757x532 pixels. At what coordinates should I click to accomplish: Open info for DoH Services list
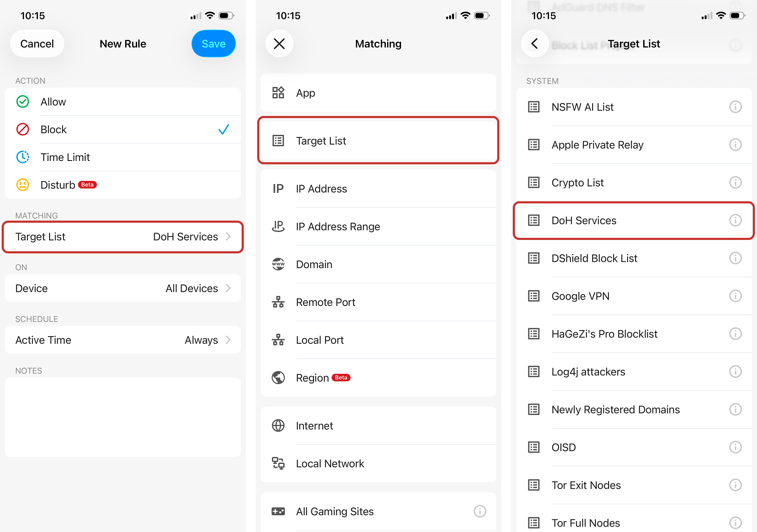click(x=735, y=220)
